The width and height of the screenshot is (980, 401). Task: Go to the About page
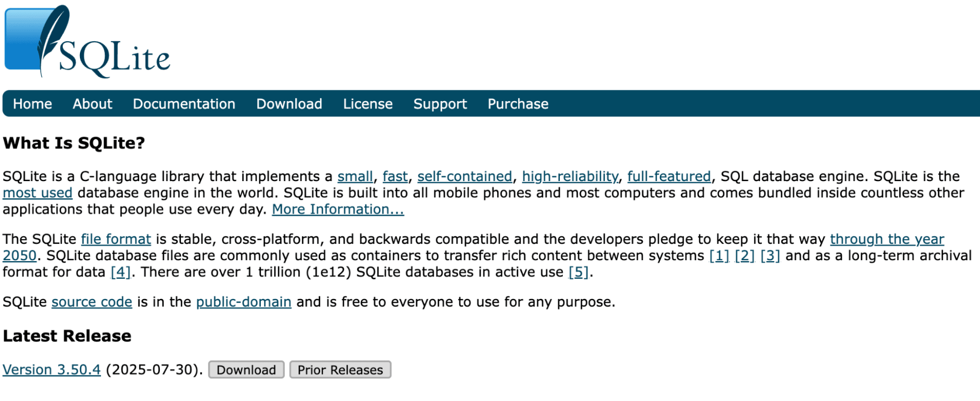[92, 104]
